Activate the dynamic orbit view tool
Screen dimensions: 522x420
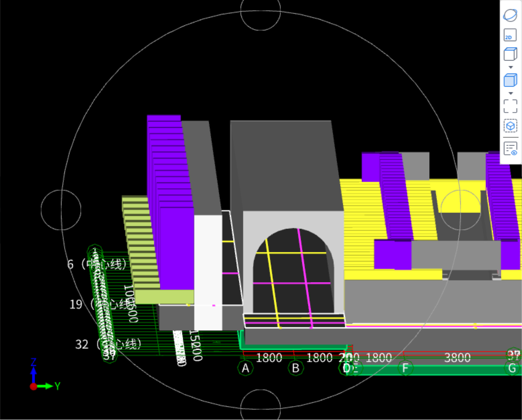[510, 16]
